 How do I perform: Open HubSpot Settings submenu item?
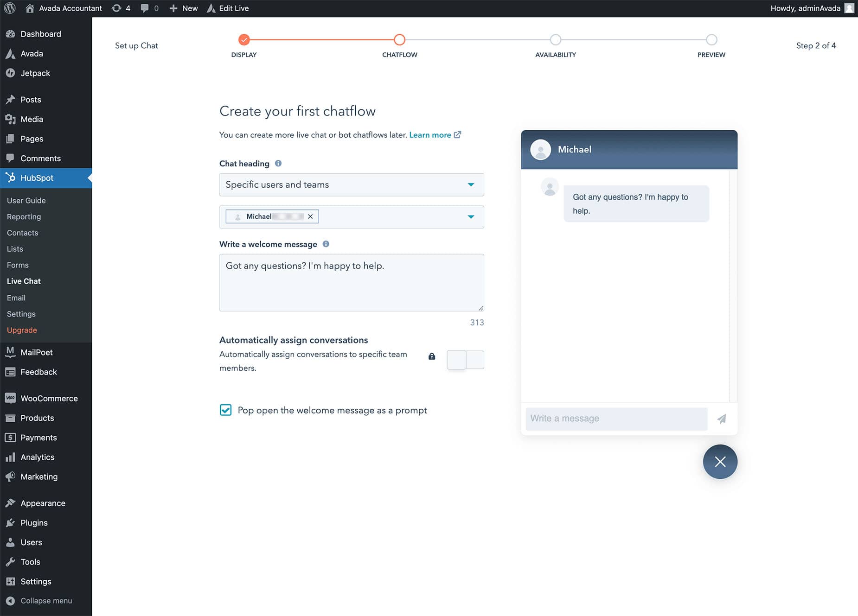(x=21, y=314)
